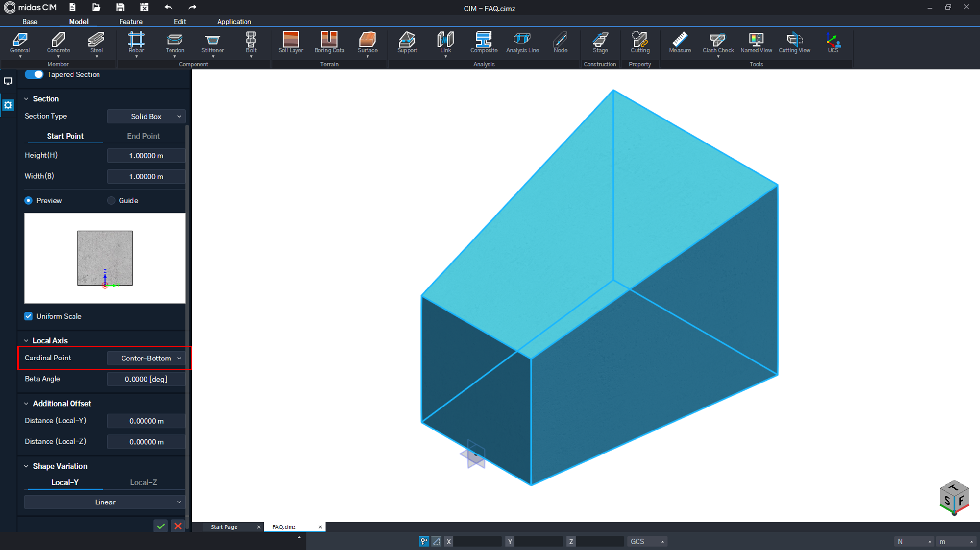
Task: Open the GCS coordinate system dropdown
Action: coord(647,541)
